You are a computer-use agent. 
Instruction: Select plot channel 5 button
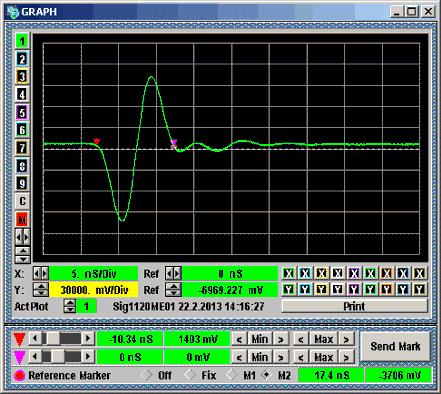[22, 112]
